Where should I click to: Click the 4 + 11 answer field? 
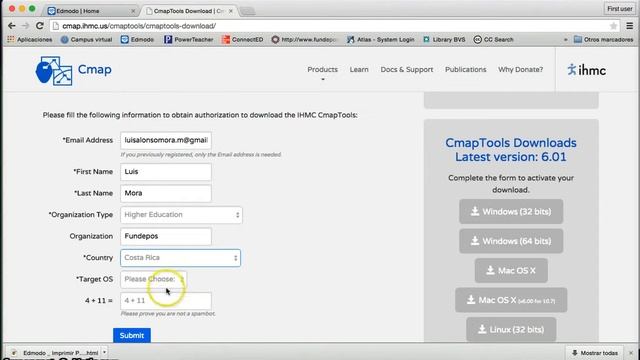tap(166, 301)
